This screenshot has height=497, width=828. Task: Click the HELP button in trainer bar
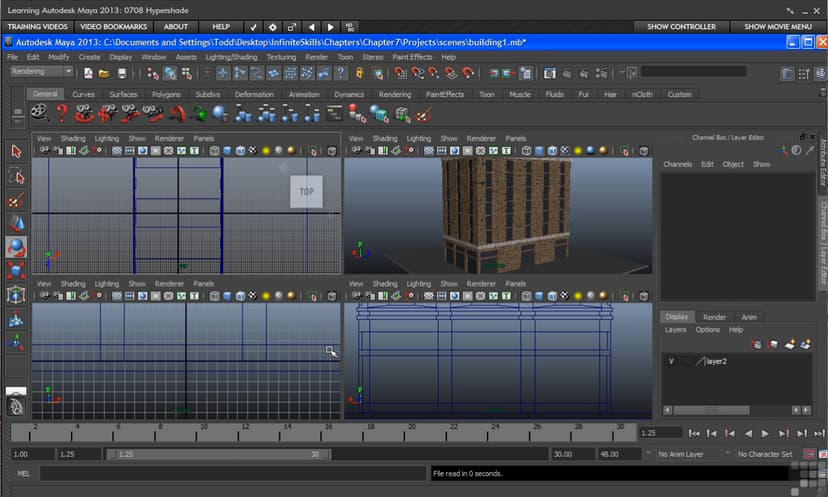221,26
